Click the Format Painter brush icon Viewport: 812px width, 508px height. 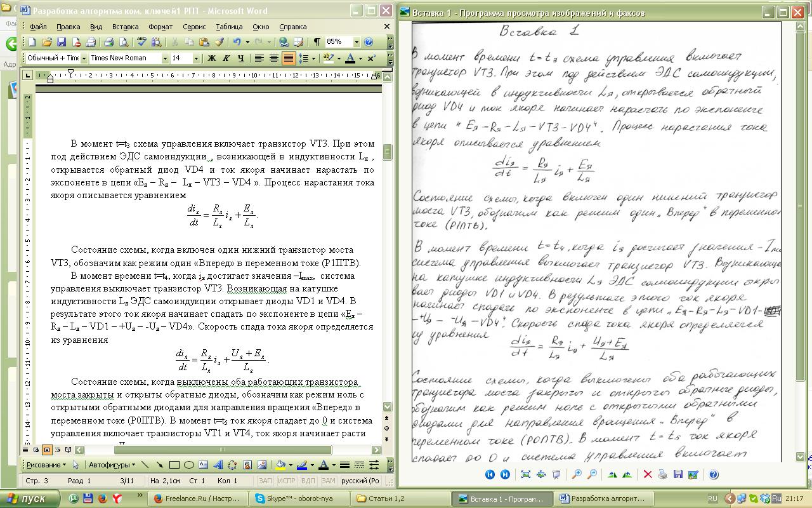(219, 42)
